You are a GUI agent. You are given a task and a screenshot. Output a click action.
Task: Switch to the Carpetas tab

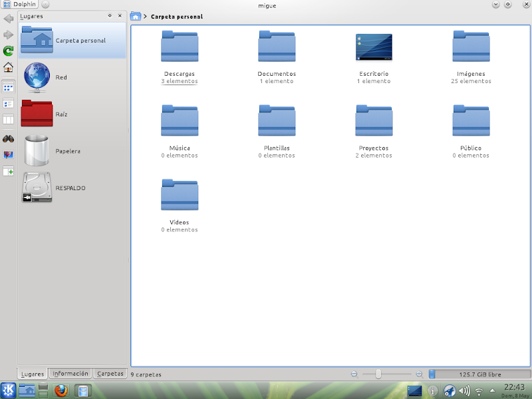tap(110, 373)
